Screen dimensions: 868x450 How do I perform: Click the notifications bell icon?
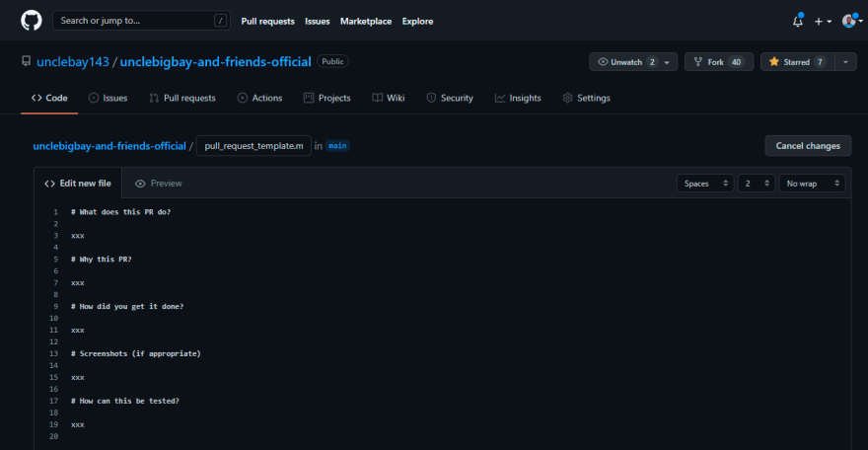coord(798,21)
